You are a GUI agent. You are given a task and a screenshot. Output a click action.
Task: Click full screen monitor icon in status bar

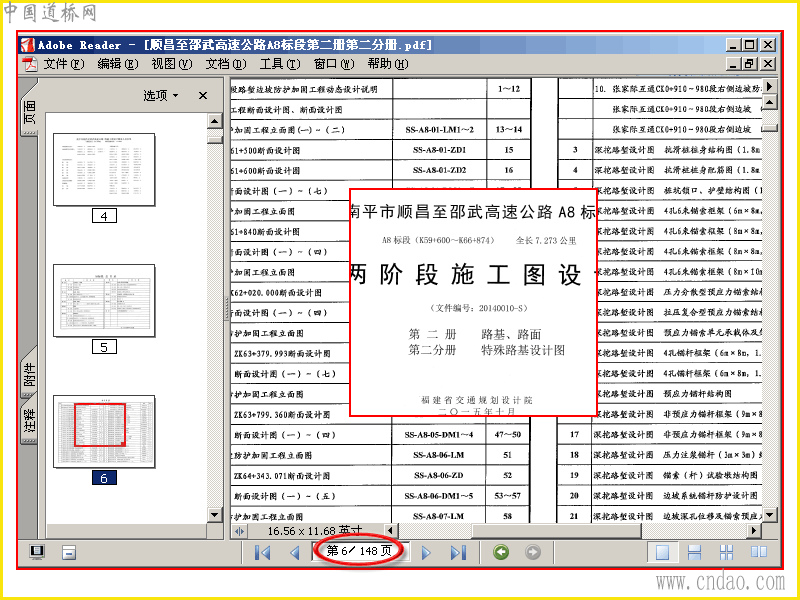tap(37, 552)
